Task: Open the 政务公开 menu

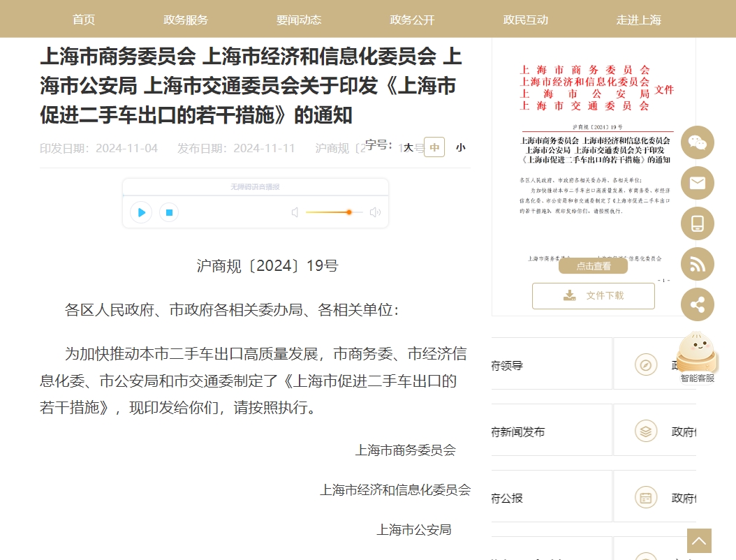Action: pyautogui.click(x=411, y=20)
